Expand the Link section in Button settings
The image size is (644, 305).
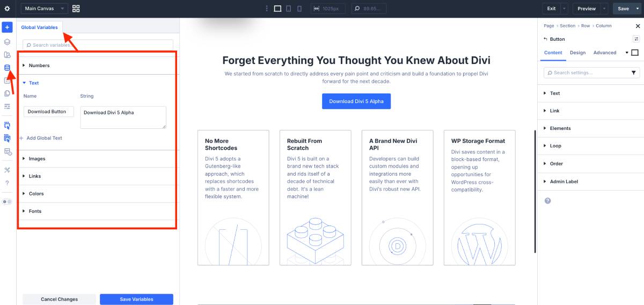click(590, 111)
